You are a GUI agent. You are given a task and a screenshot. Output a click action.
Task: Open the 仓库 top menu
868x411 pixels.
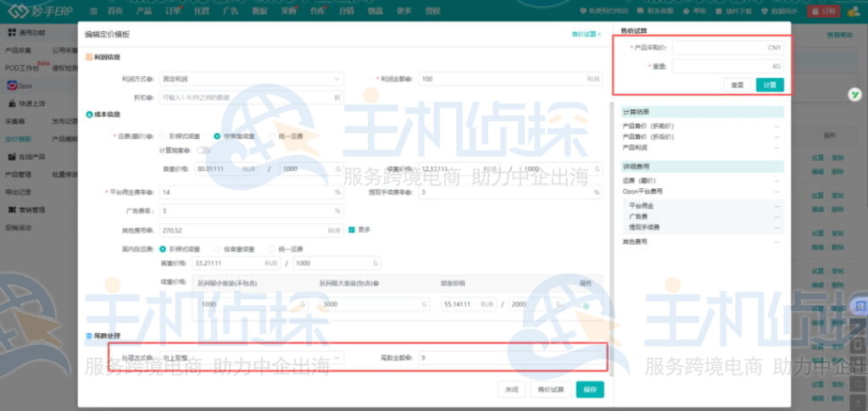[x=317, y=11]
